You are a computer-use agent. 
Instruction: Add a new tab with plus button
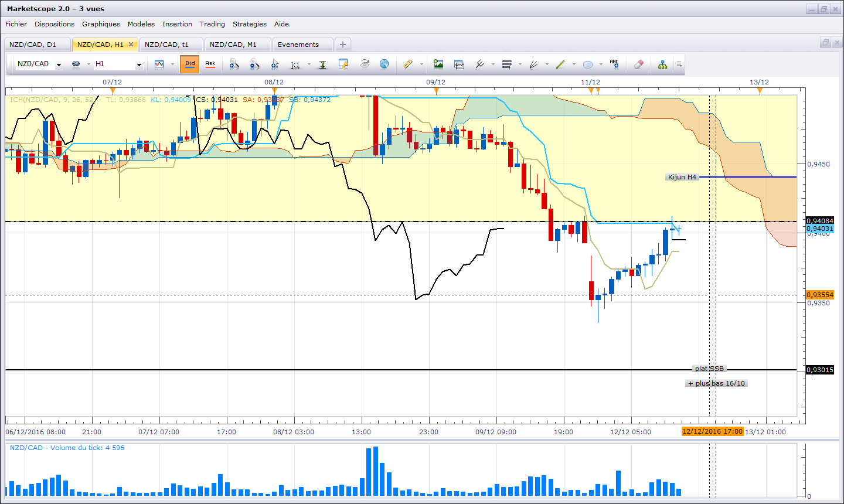343,45
